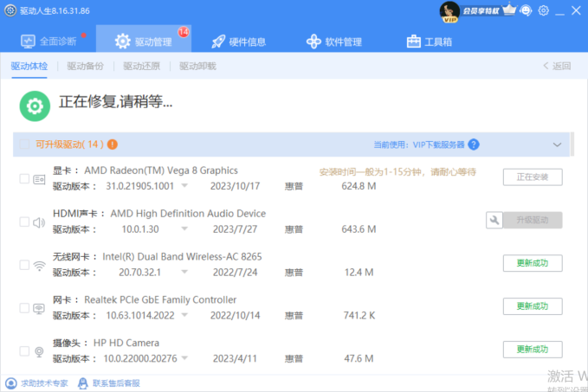Check the HP HD Camera checkbox

click(x=24, y=351)
